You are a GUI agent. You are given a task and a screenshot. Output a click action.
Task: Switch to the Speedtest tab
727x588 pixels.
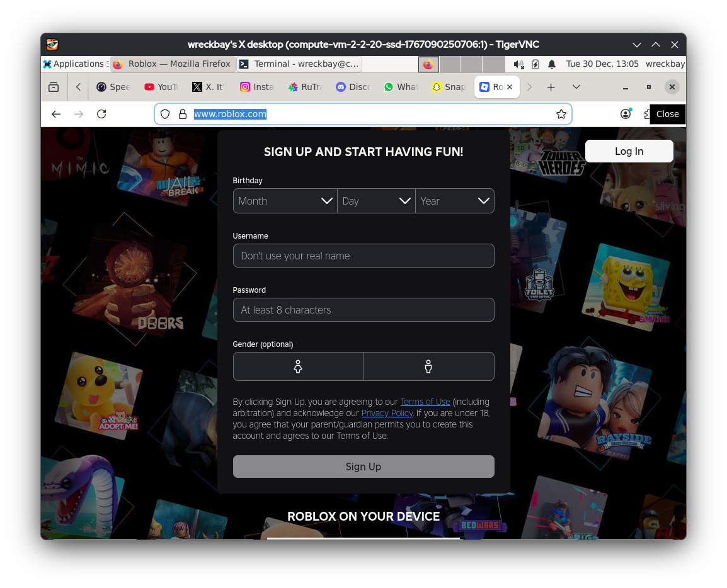tap(113, 87)
